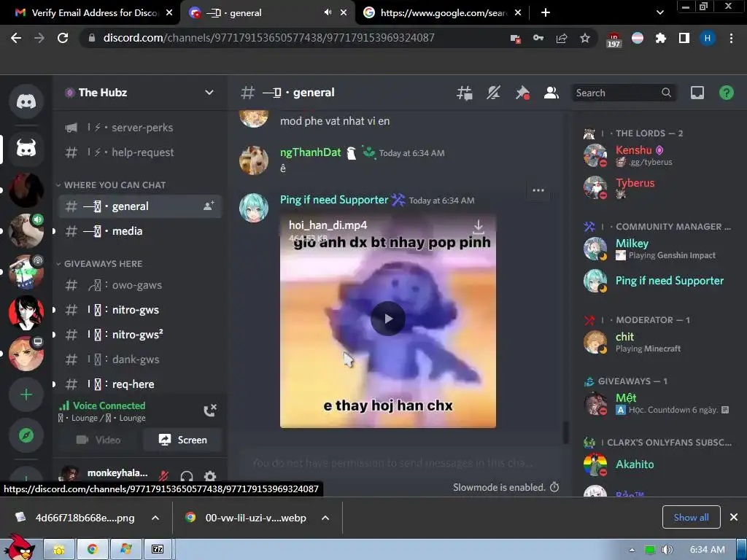
Task: Open the owo-gaws channel
Action: pyautogui.click(x=140, y=285)
